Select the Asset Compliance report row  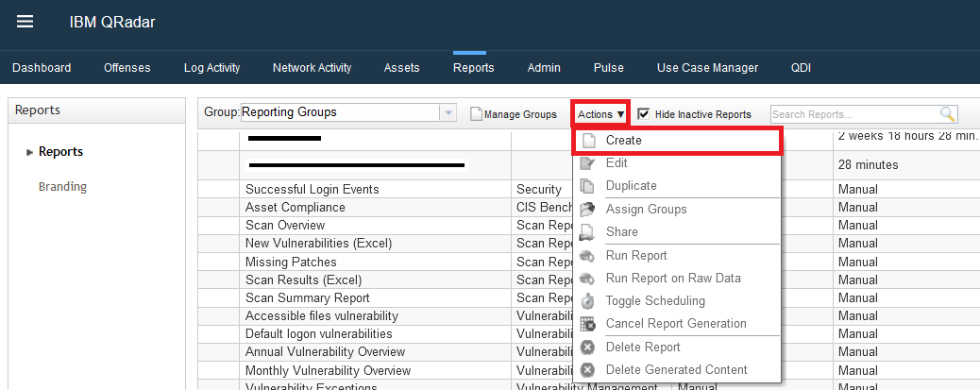click(295, 208)
